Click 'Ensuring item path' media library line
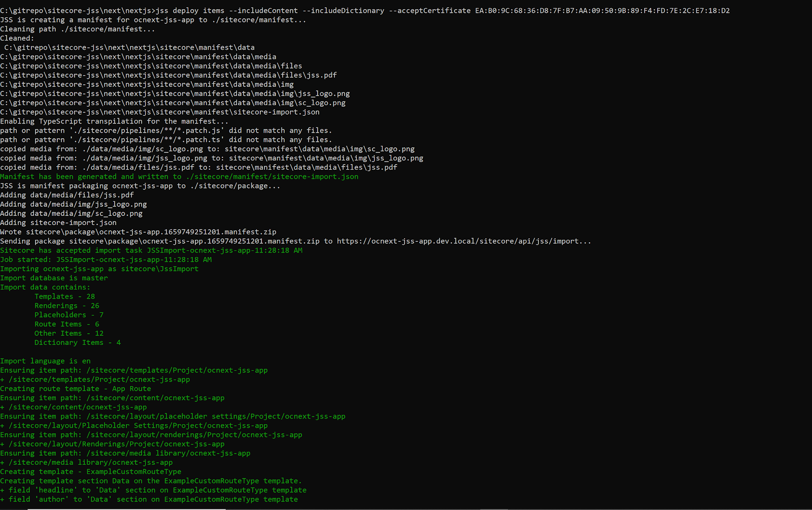This screenshot has height=510, width=812. 125,453
